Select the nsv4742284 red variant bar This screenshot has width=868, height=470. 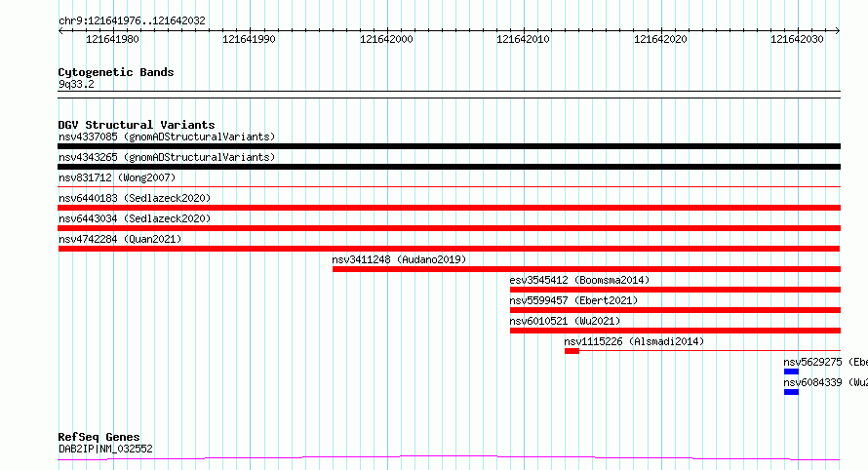click(449, 249)
